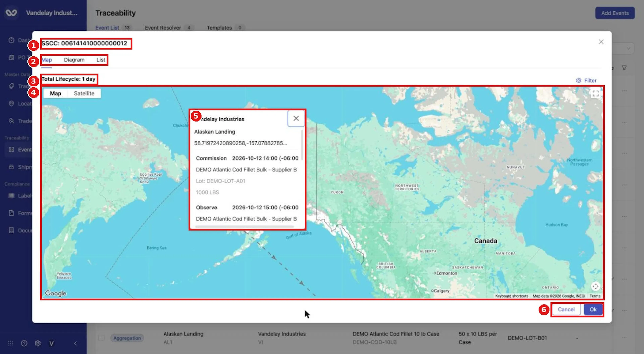The width and height of the screenshot is (644, 354).
Task: Open the Locations pin icon in sidebar
Action: click(x=11, y=103)
